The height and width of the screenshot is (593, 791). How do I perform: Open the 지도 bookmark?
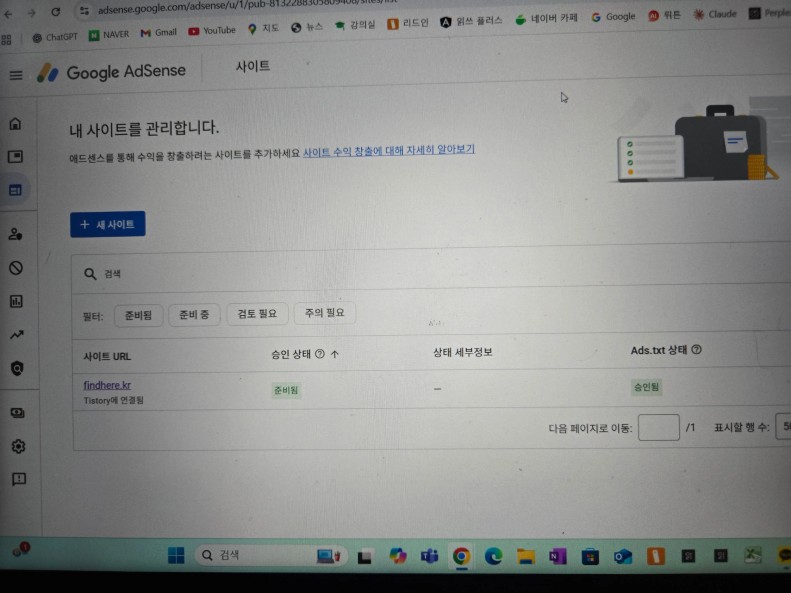(263, 29)
